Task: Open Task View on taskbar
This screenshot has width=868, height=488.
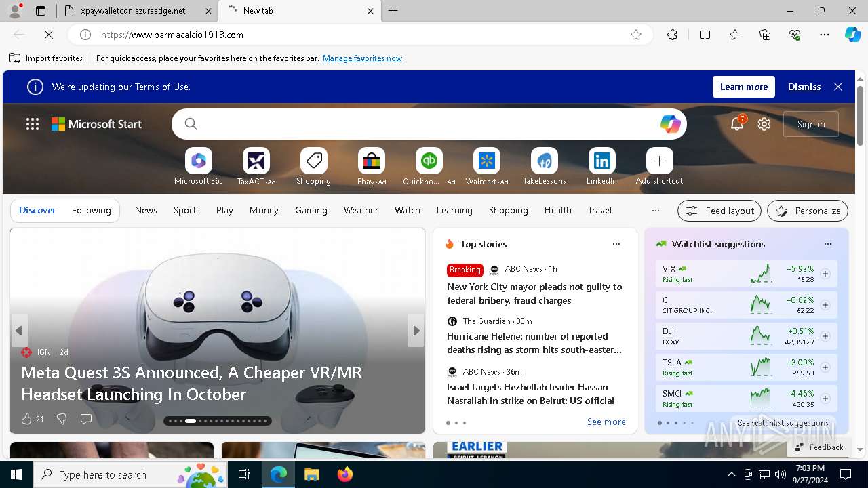Action: 244,474
